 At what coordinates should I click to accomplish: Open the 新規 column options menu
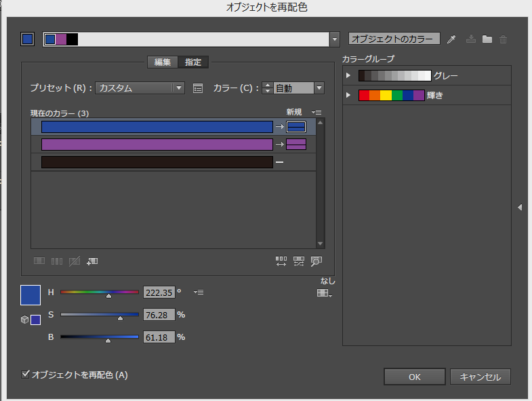coord(316,112)
